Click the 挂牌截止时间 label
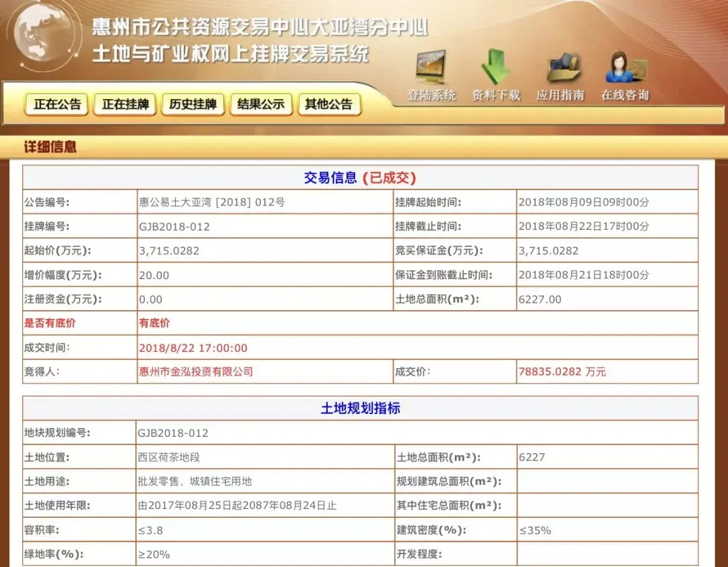The width and height of the screenshot is (728, 567). (428, 227)
